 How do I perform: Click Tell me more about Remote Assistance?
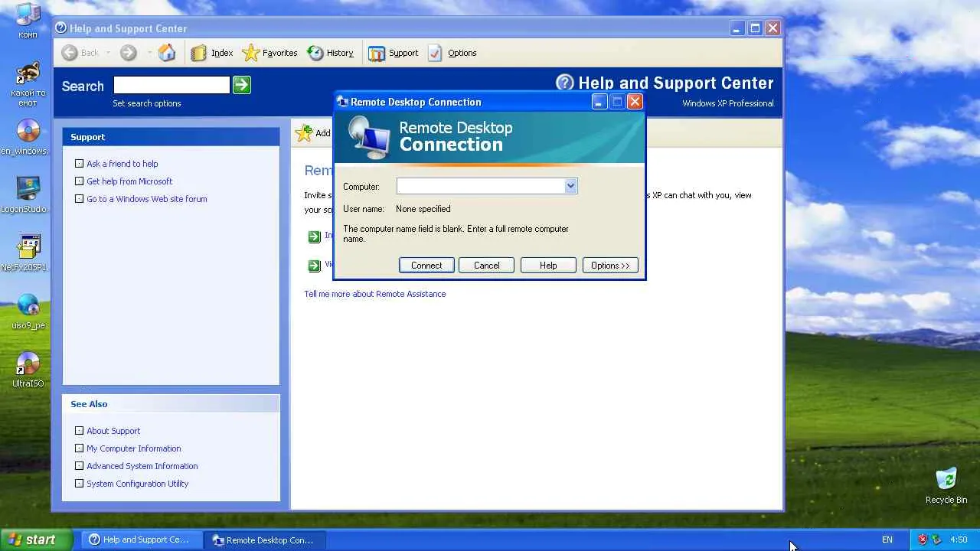[375, 294]
